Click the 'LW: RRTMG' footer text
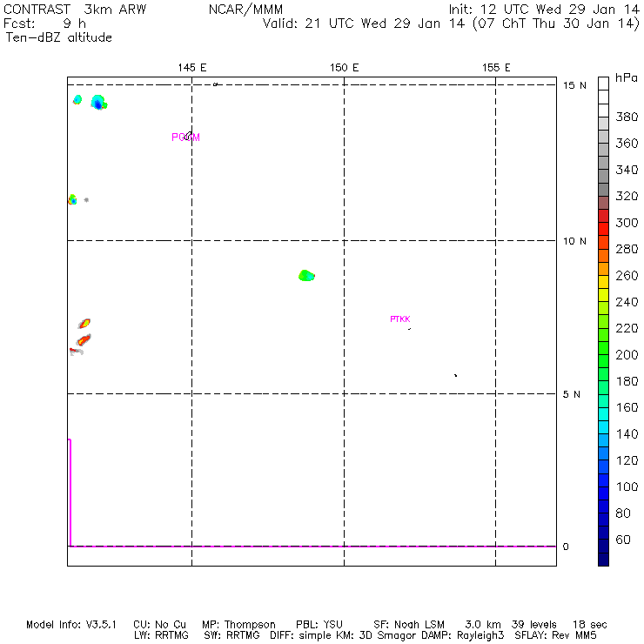Image resolution: width=644 pixels, height=644 pixels. [x=161, y=635]
